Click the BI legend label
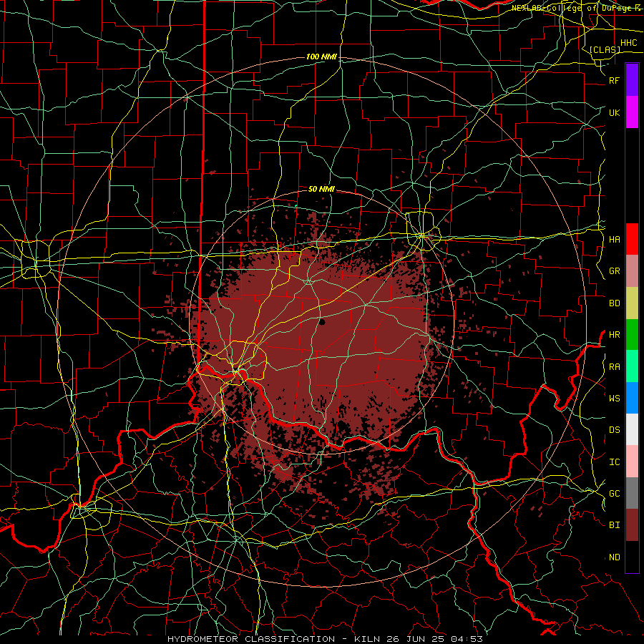The height and width of the screenshot is (644, 644). pyautogui.click(x=615, y=525)
